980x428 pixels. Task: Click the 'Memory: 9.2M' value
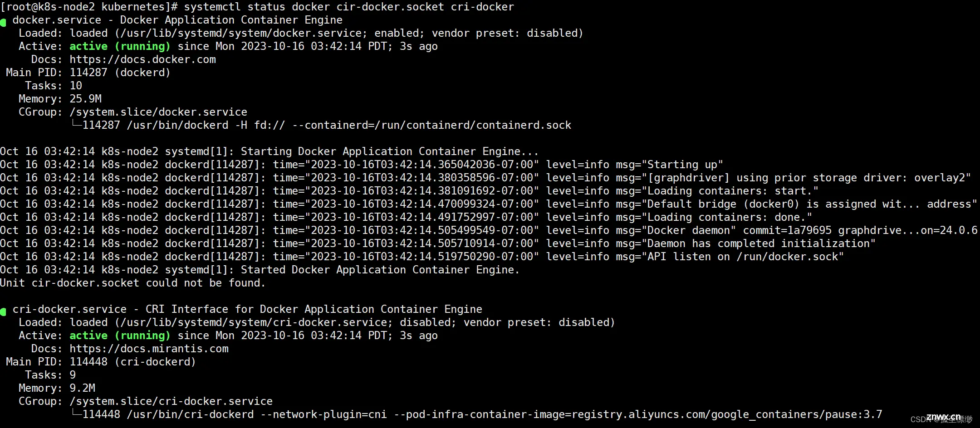pyautogui.click(x=82, y=388)
